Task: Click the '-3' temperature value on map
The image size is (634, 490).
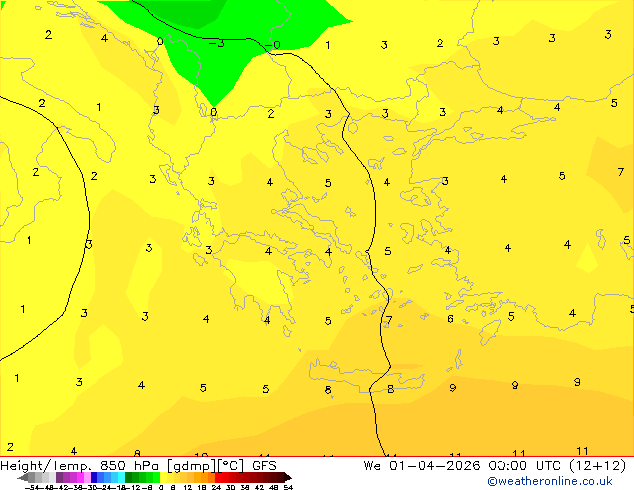Action: [x=217, y=43]
